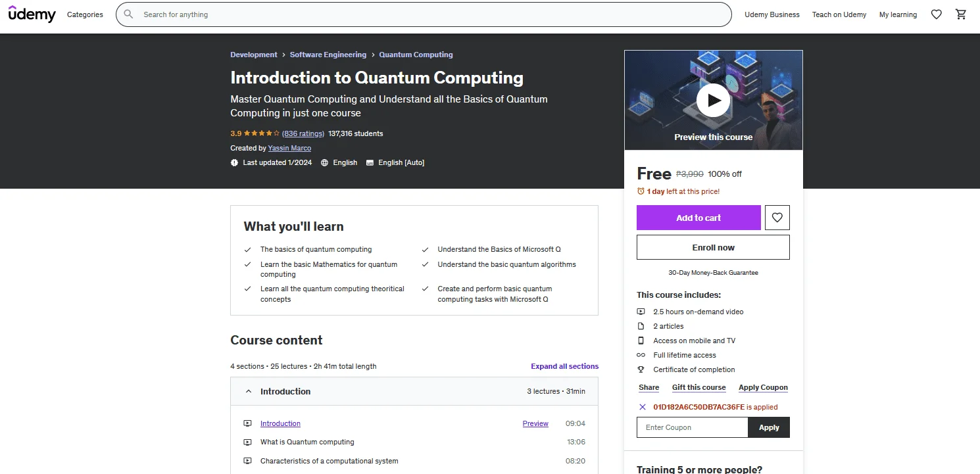
Task: Click the 137,316 students text
Action: click(356, 133)
